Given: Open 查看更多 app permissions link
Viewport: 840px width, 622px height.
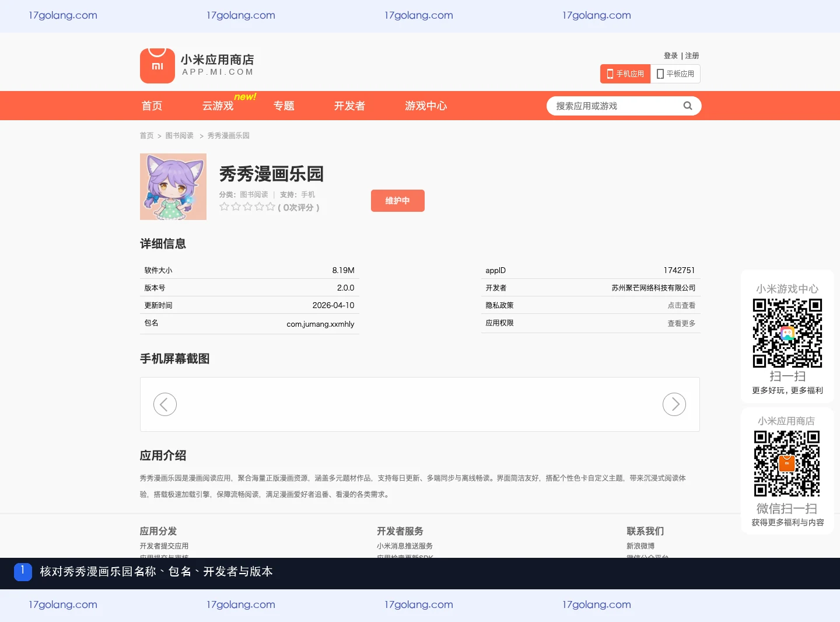Looking at the screenshot, I should pos(681,323).
